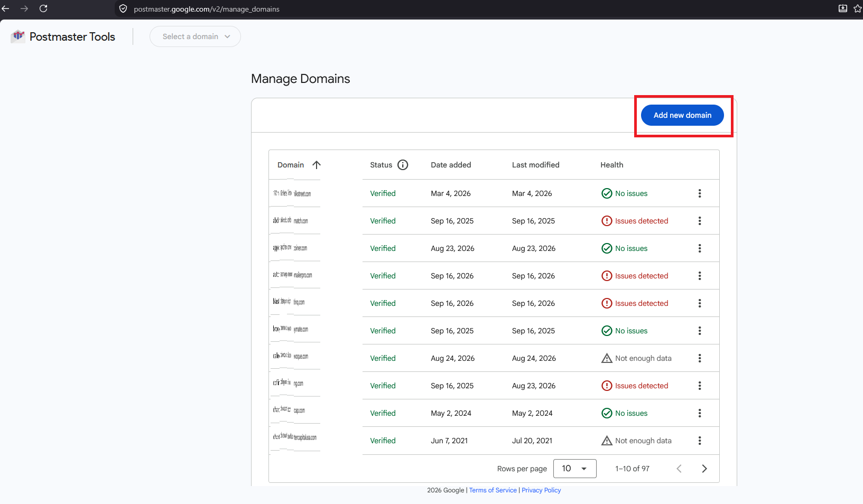The height and width of the screenshot is (504, 863).
Task: Click 'Issues detected' in the mailerpro.com row
Action: pyautogui.click(x=642, y=276)
